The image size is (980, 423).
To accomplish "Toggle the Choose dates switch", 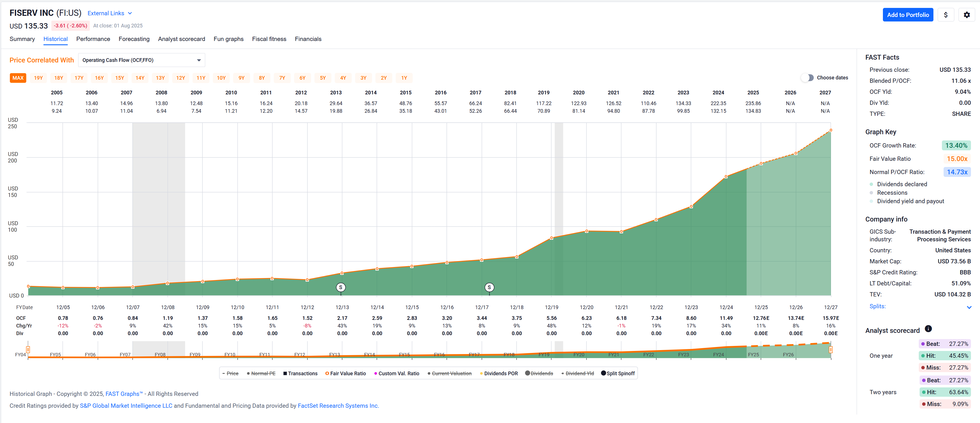I will [807, 78].
